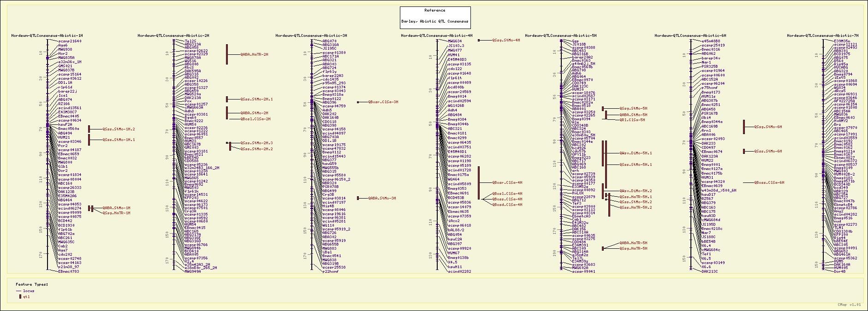Select the QTL bar next to QBosr.ClSa-4H

point(479,182)
